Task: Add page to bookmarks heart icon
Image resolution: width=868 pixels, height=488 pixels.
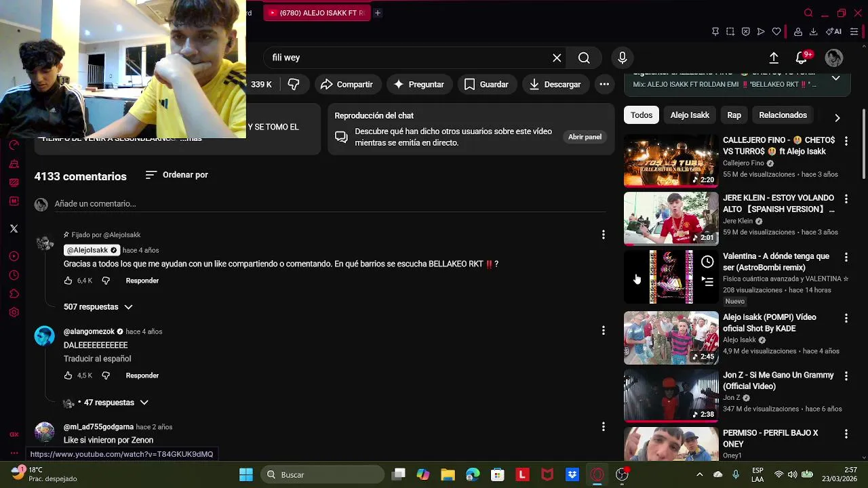Action: pyautogui.click(x=776, y=32)
